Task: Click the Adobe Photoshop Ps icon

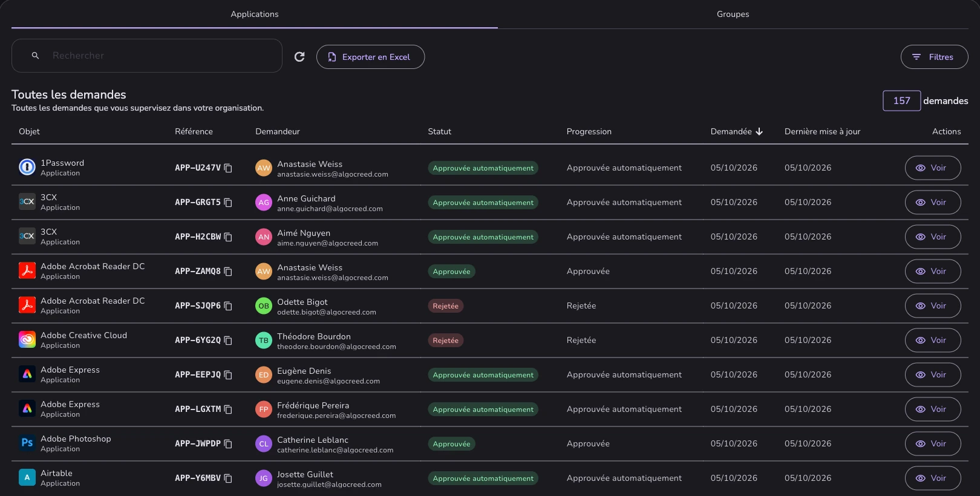Action: [27, 443]
